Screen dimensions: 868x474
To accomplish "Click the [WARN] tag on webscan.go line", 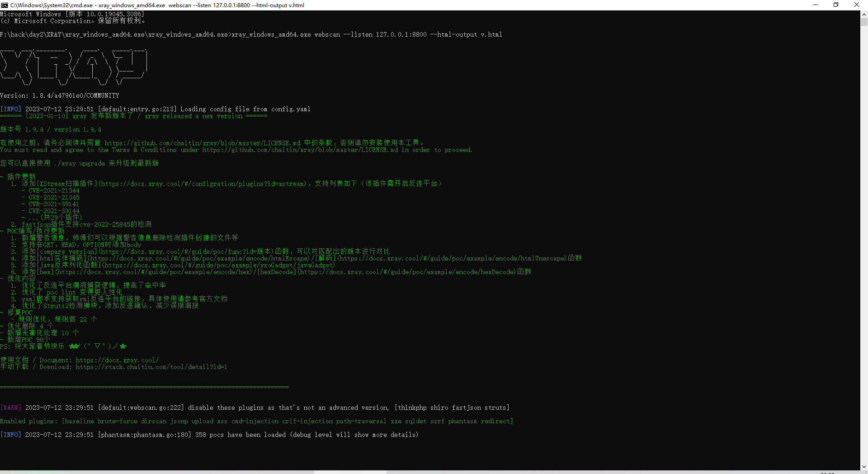I will [x=11, y=408].
